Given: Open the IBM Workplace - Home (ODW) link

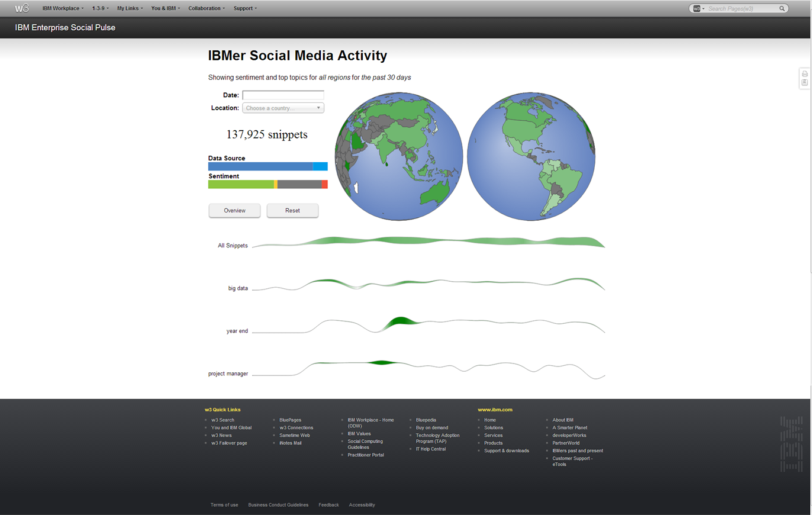Looking at the screenshot, I should tap(370, 423).
